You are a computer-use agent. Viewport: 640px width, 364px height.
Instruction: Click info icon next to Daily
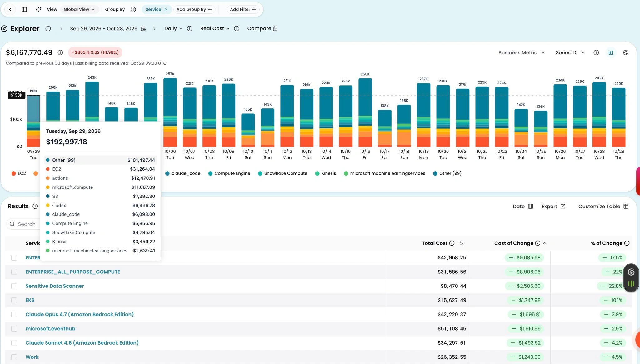click(x=190, y=28)
